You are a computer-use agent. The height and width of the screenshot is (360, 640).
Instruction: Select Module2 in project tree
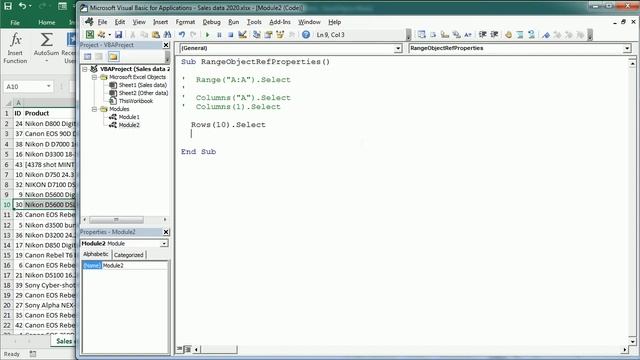pos(129,125)
